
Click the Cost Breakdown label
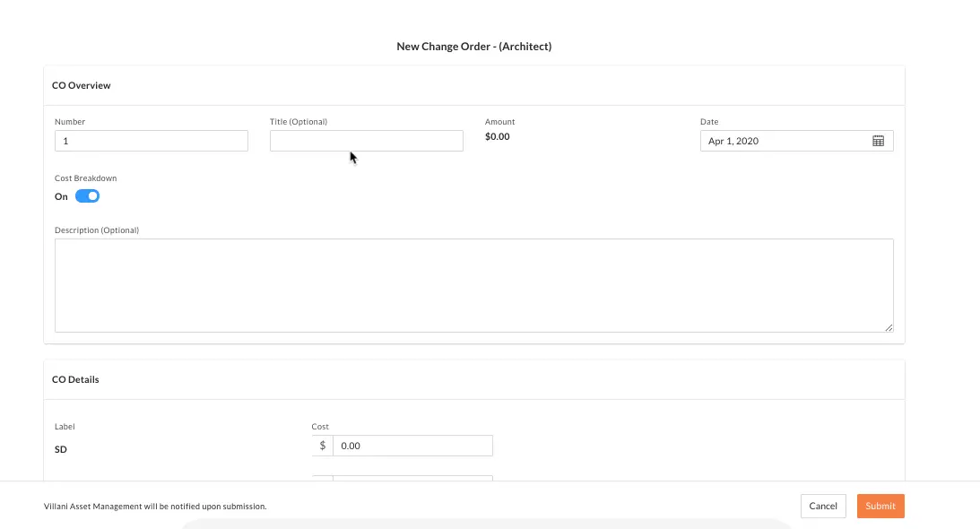coord(85,178)
